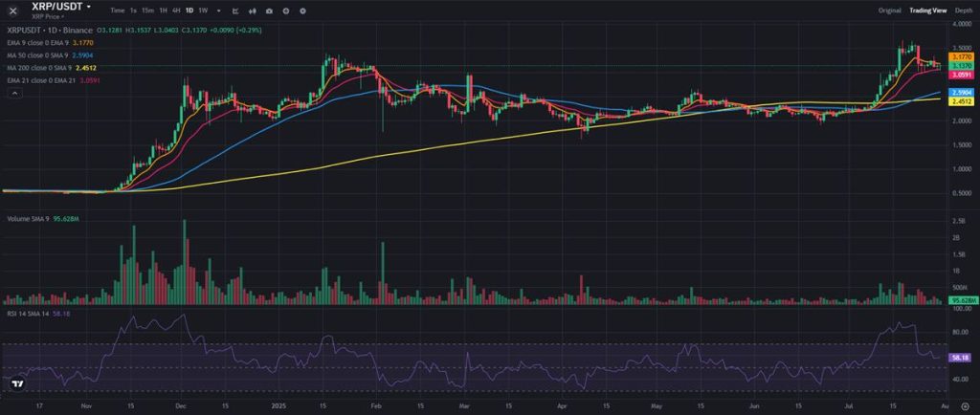Click the pink 3.0591 price label
The width and height of the screenshot is (980, 415).
click(x=959, y=75)
